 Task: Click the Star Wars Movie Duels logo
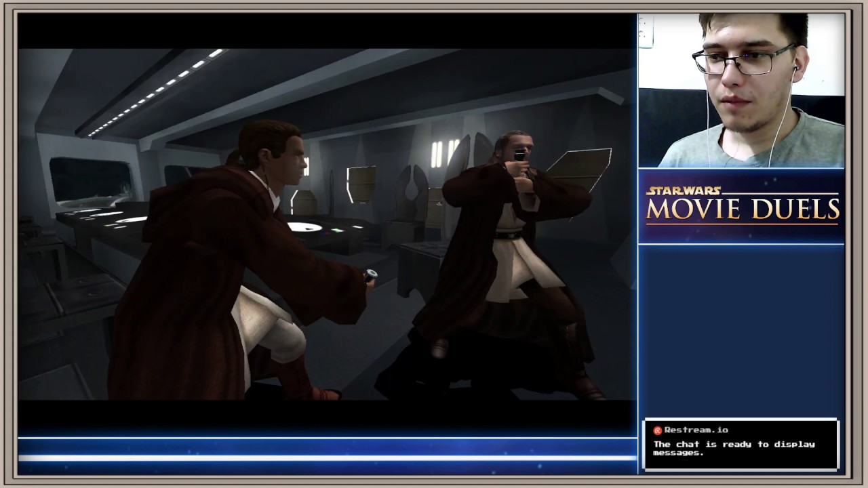pos(743,205)
